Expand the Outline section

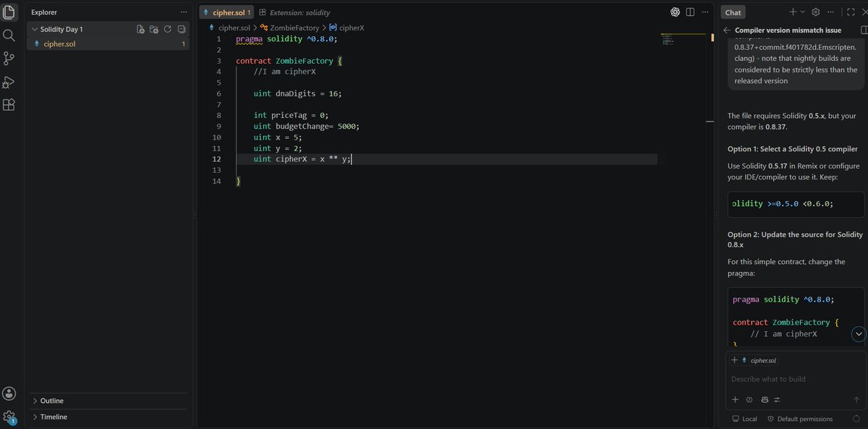109,401
